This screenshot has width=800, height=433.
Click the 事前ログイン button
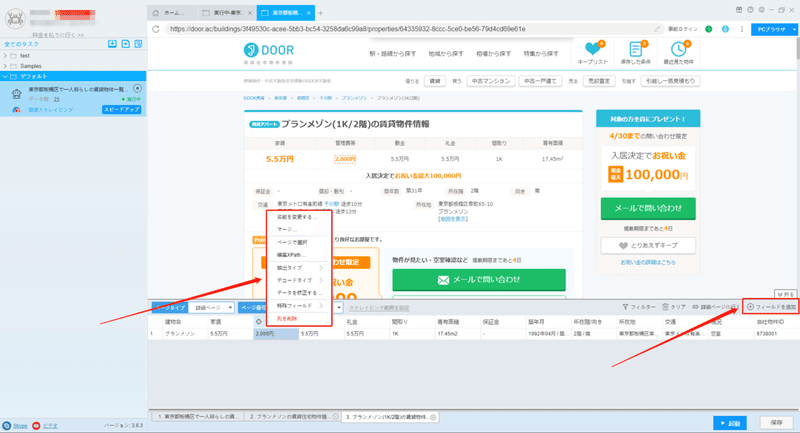pos(683,29)
